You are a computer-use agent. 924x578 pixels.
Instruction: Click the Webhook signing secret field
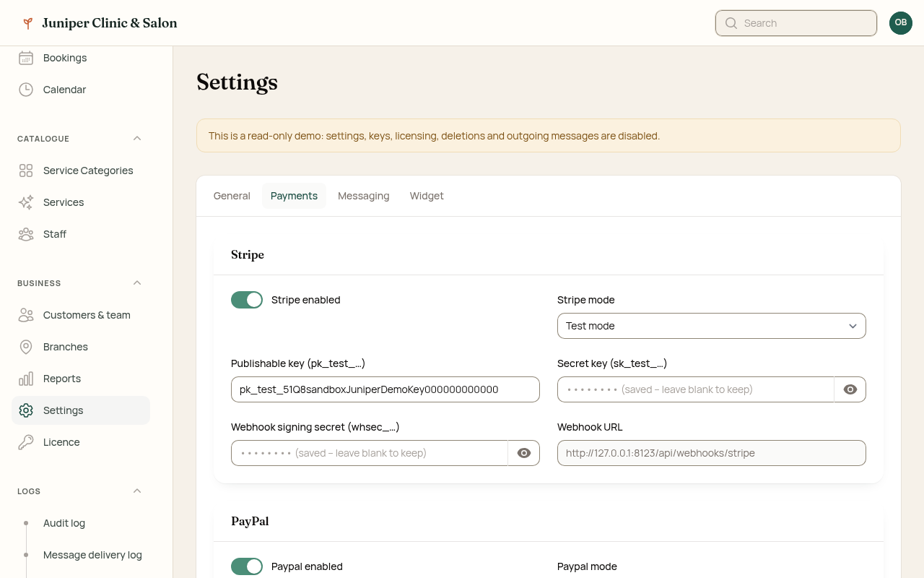(370, 453)
